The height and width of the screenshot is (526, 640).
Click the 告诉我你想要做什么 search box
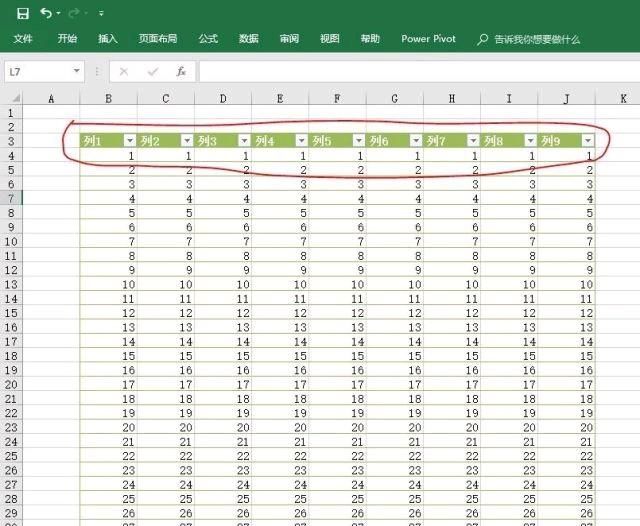[537, 39]
